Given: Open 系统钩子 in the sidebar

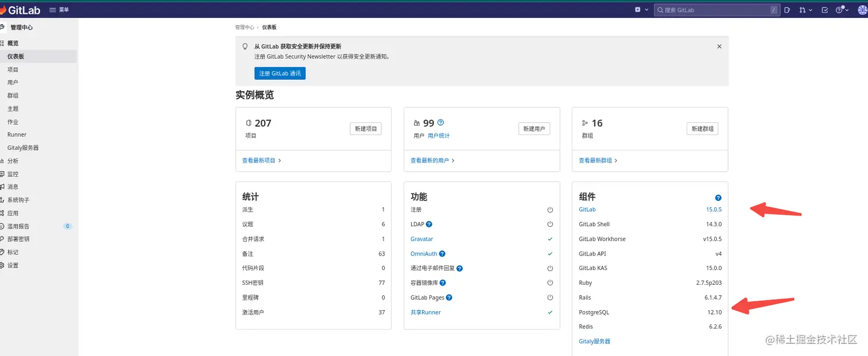Looking at the screenshot, I should click(18, 200).
